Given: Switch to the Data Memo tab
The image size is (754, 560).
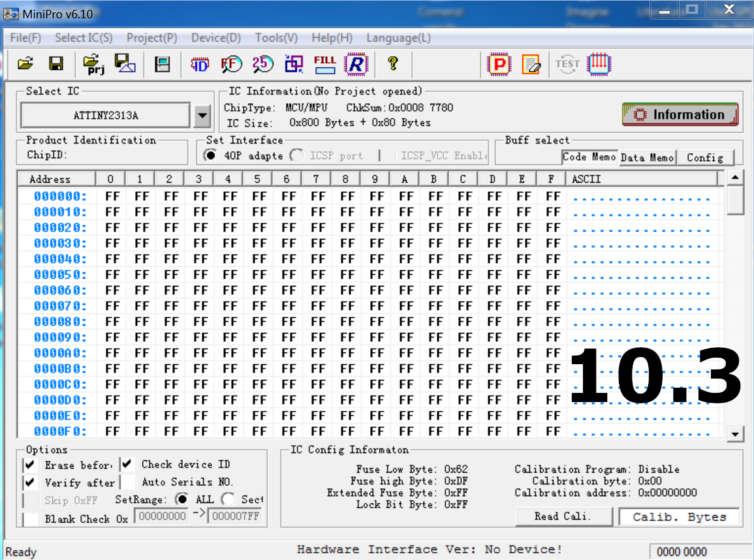Looking at the screenshot, I should 647,158.
